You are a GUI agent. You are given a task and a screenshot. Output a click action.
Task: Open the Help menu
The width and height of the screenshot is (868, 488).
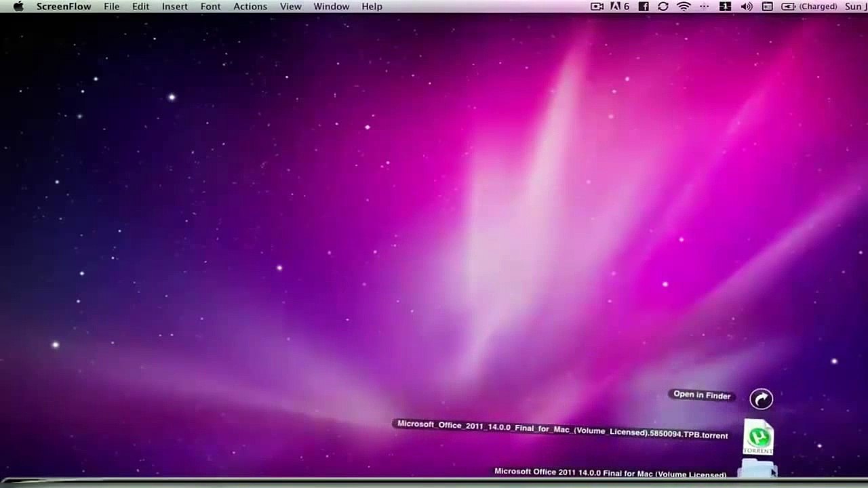point(372,6)
